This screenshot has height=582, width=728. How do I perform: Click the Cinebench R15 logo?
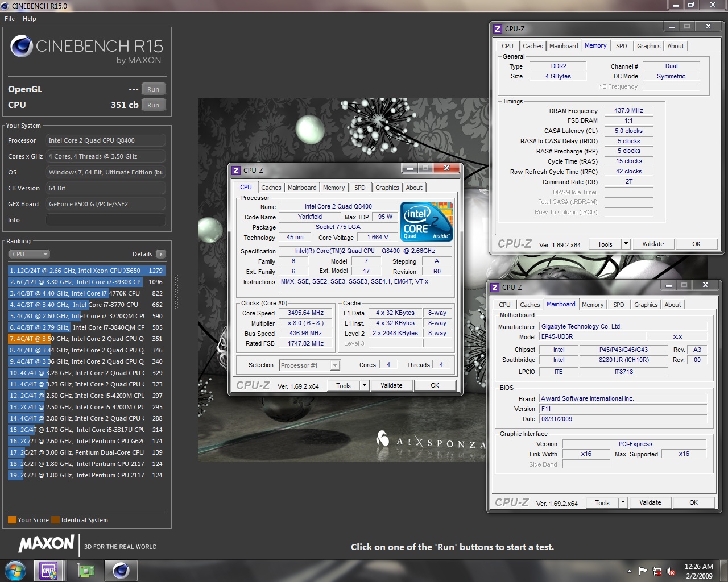[x=86, y=50]
